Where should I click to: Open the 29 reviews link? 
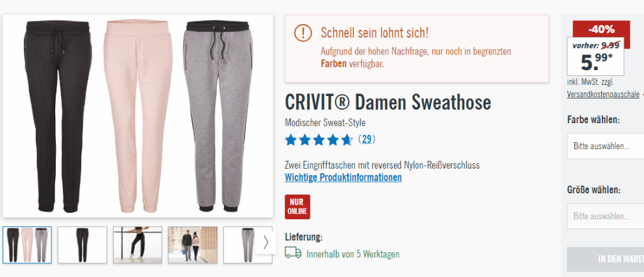pyautogui.click(x=366, y=139)
